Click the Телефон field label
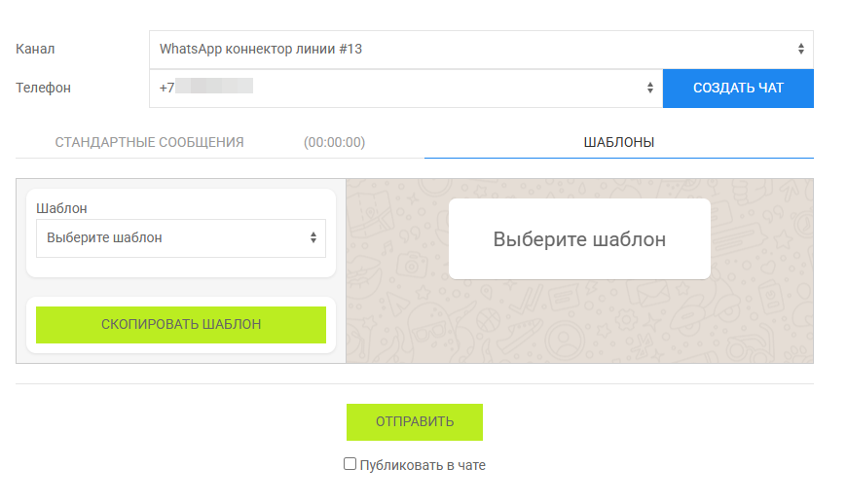847x504 pixels. pos(43,88)
